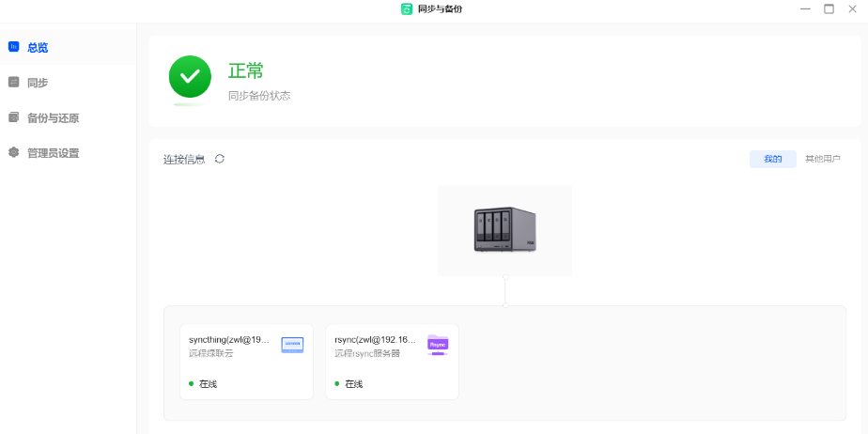Image resolution: width=868 pixels, height=434 pixels.
Task: Click the purple Rsync folder icon
Action: point(438,344)
